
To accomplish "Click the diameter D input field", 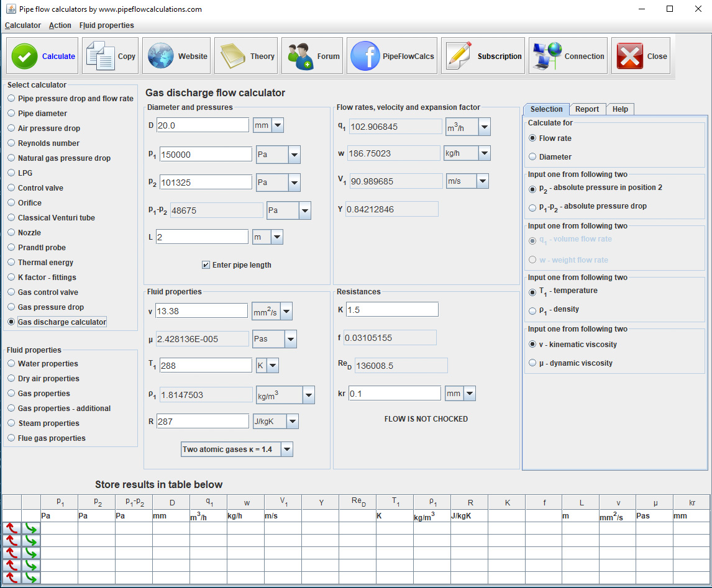I will click(203, 125).
